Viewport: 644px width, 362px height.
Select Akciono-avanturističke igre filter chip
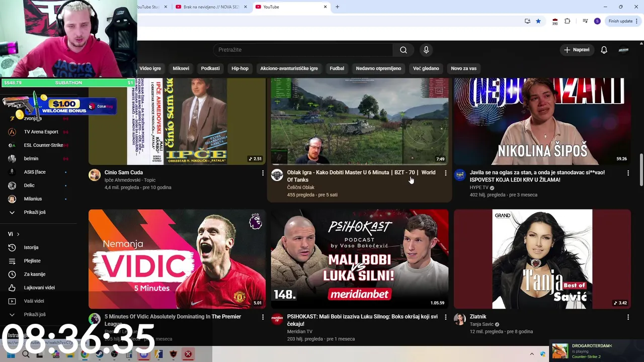[289, 68]
